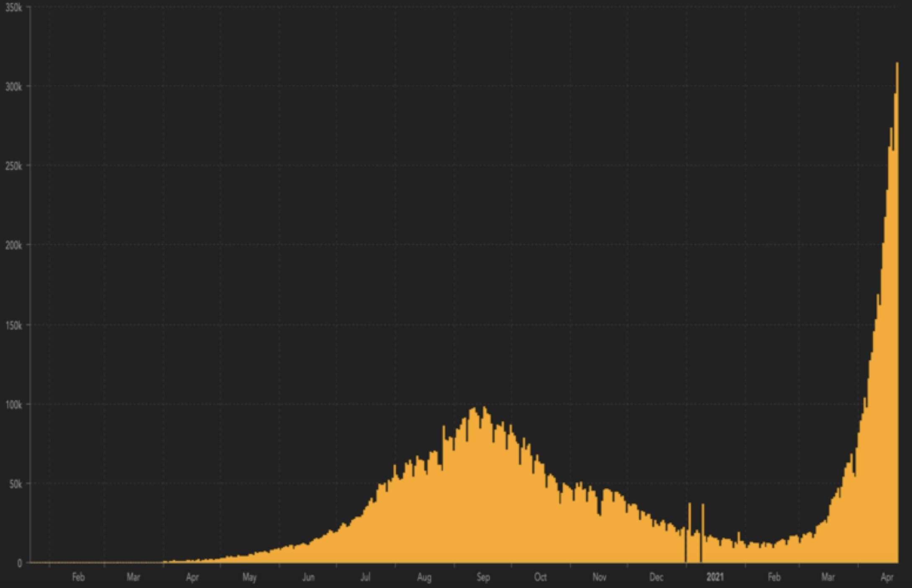Click the zero label at the y-axis origin
The image size is (912, 588).
tap(19, 563)
